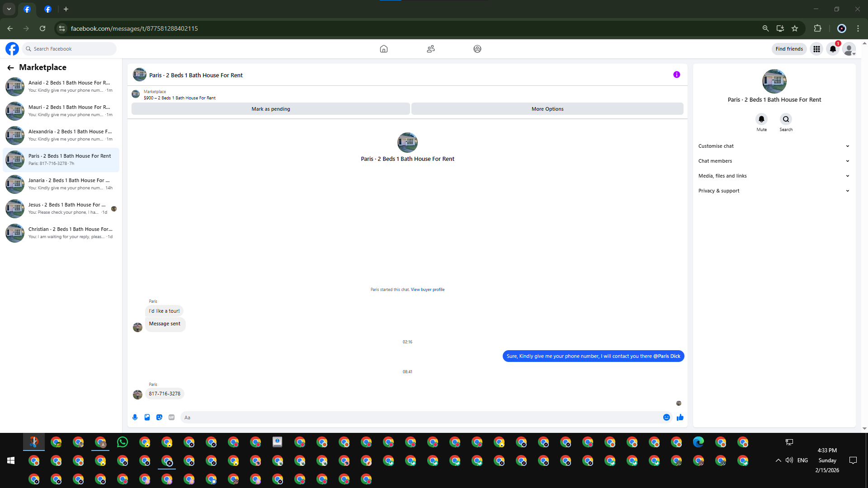The width and height of the screenshot is (868, 488).
Task: Select the Paris conversation in the list
Action: click(x=61, y=160)
